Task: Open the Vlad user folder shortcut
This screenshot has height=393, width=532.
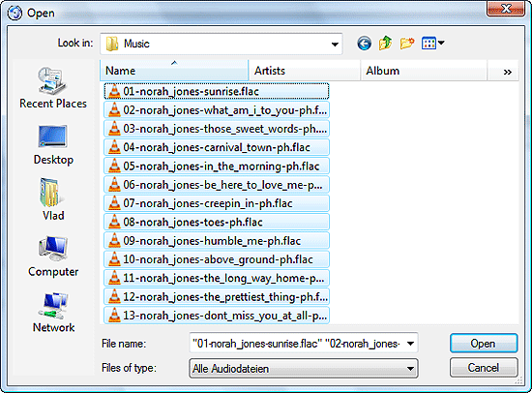Action: click(x=53, y=199)
